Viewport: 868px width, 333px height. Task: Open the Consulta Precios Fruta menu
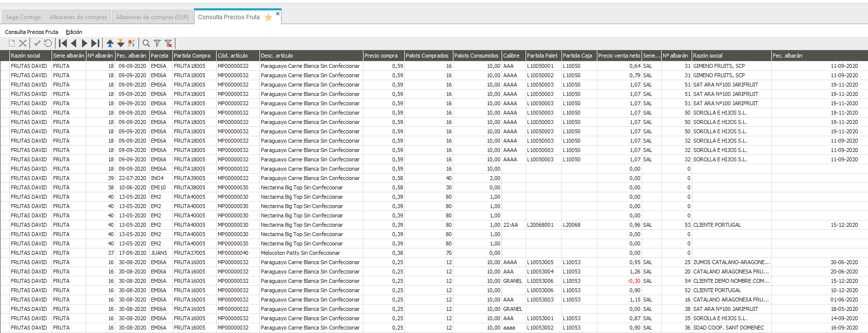[31, 32]
